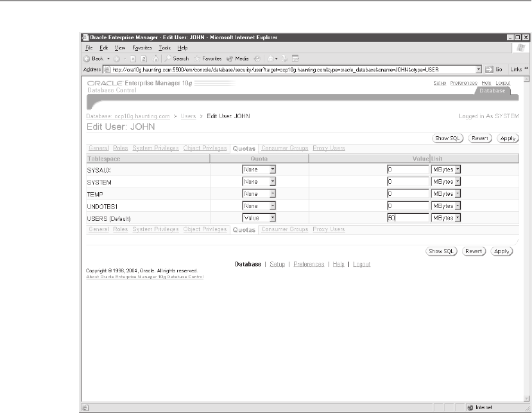Open the UNDOTBS1 Quota dropdown
The image size is (532, 413).
[259, 206]
